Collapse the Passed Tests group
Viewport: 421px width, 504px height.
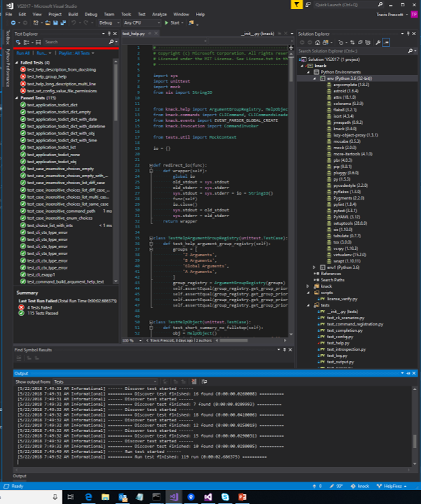(x=17, y=98)
